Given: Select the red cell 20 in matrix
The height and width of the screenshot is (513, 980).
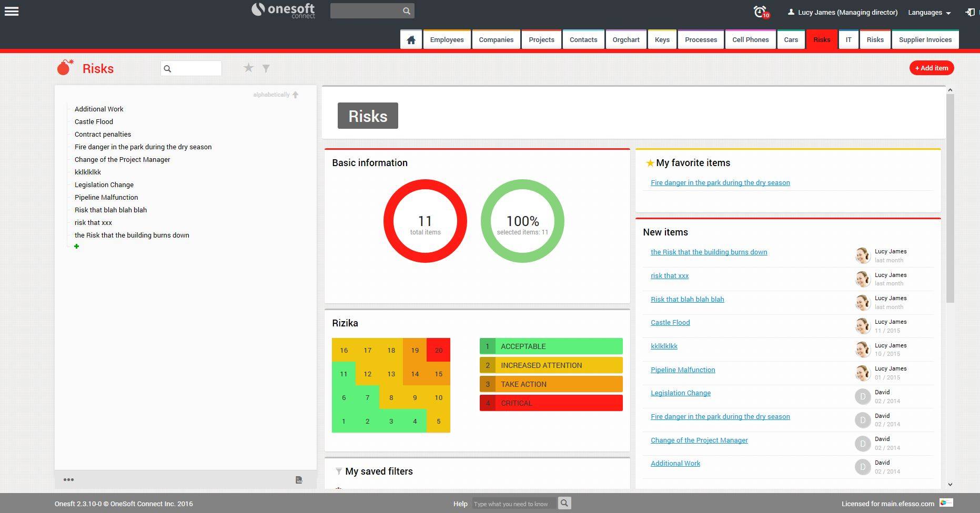Looking at the screenshot, I should (438, 350).
